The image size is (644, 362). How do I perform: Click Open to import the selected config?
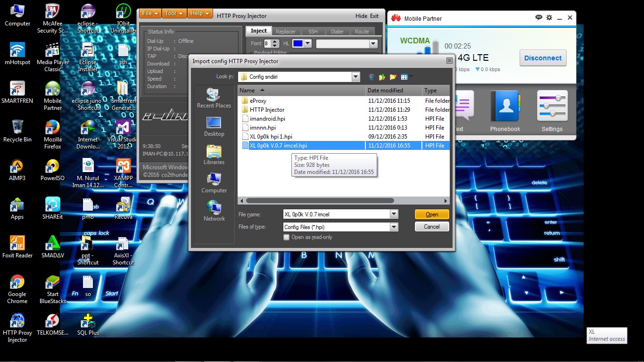pos(432,214)
